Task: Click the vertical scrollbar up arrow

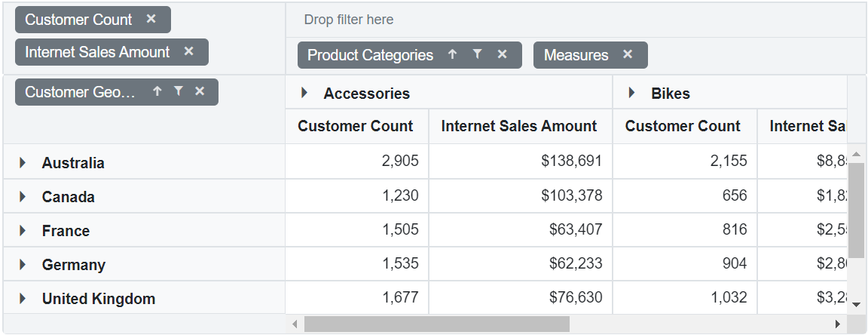Action: click(x=856, y=154)
